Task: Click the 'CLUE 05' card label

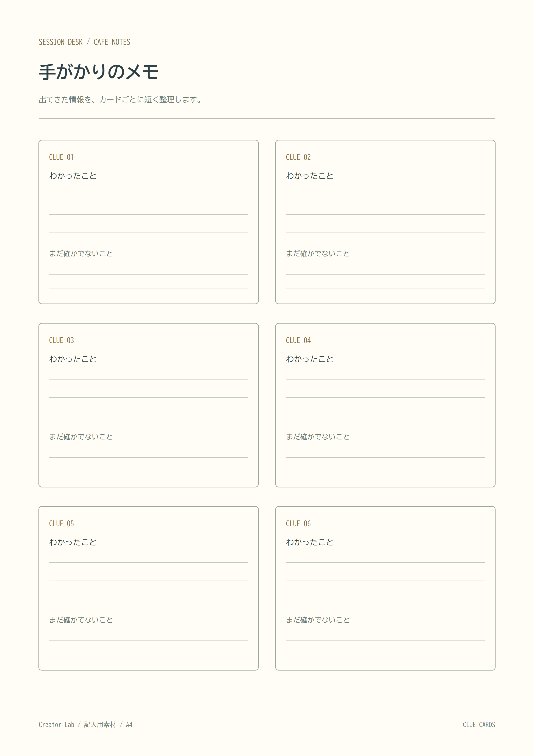Action: point(61,523)
